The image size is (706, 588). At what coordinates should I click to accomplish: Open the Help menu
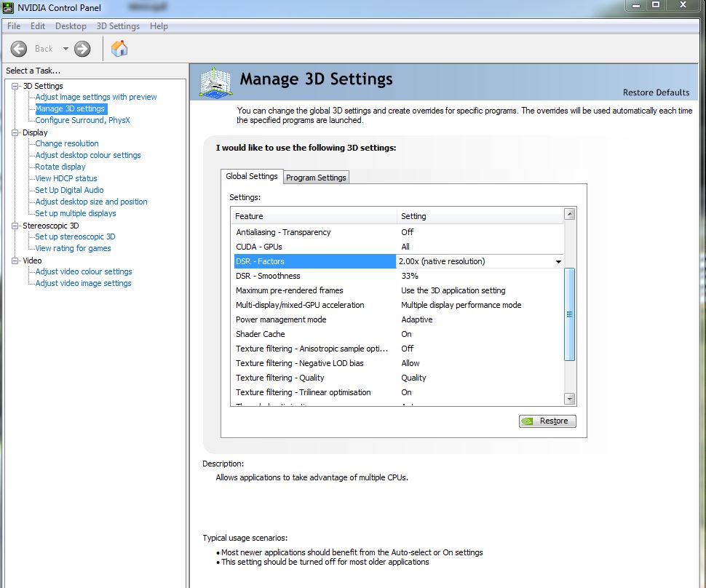[x=159, y=26]
